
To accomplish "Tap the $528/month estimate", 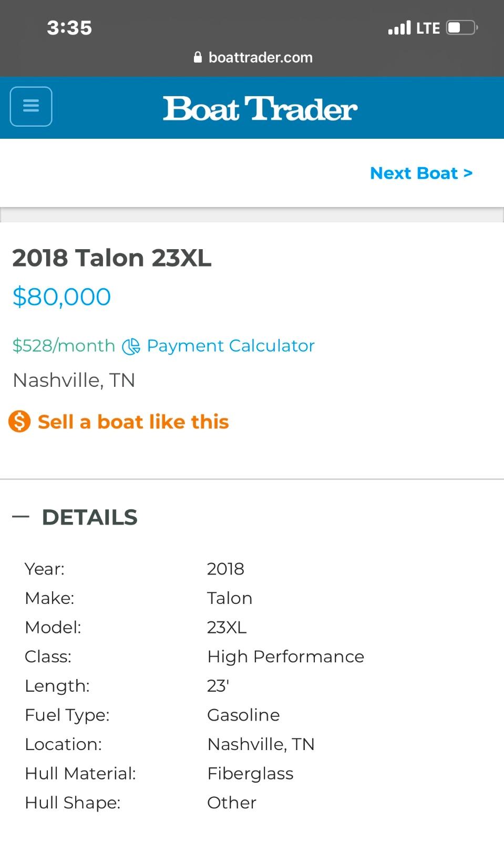I will (64, 346).
